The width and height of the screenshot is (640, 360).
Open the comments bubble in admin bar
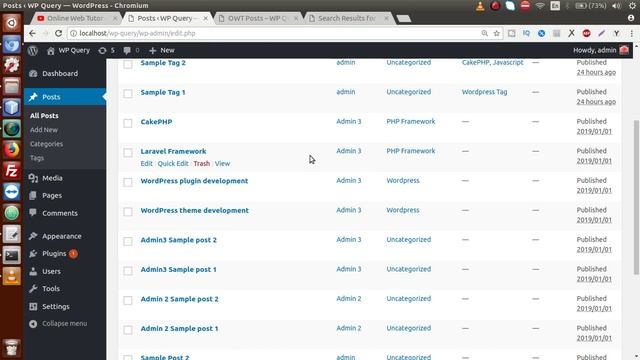pos(127,51)
